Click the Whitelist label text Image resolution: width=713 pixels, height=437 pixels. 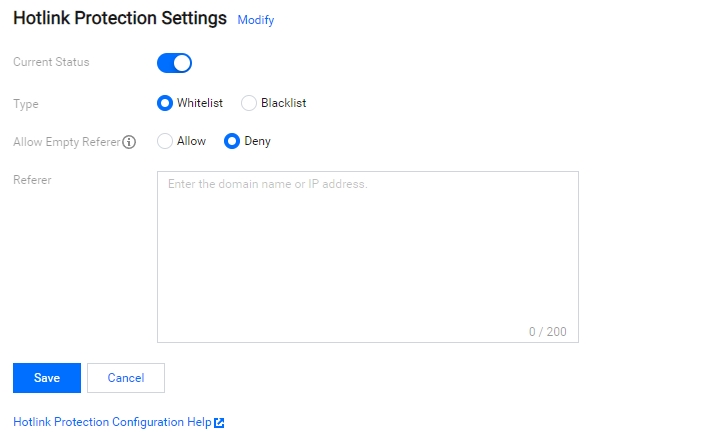(200, 103)
